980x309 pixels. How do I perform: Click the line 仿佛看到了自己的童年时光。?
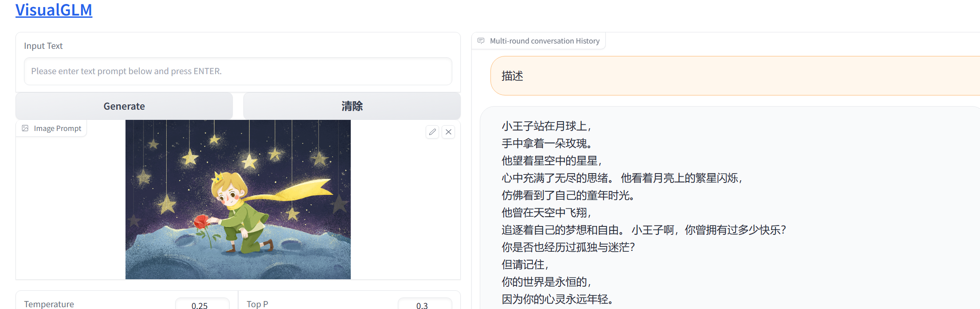click(x=568, y=195)
